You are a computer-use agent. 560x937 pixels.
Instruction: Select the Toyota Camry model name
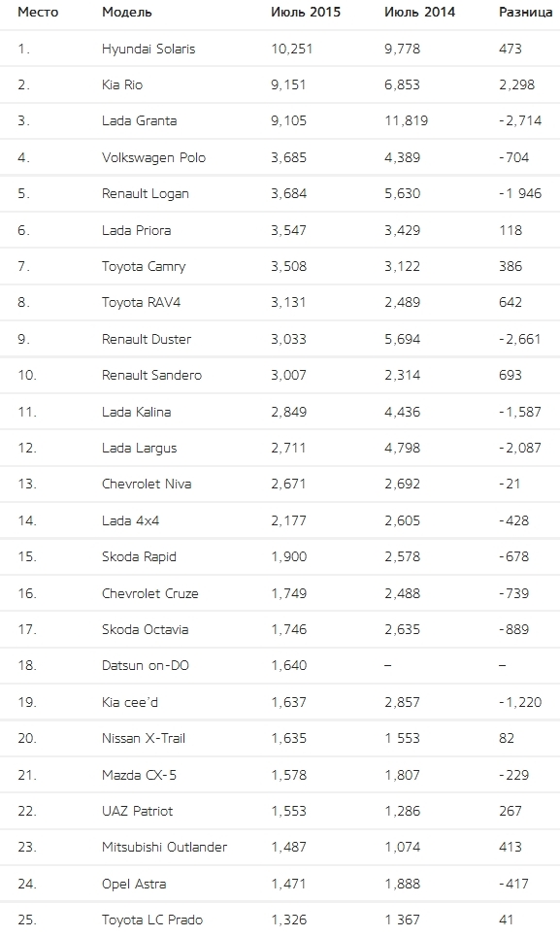144,266
